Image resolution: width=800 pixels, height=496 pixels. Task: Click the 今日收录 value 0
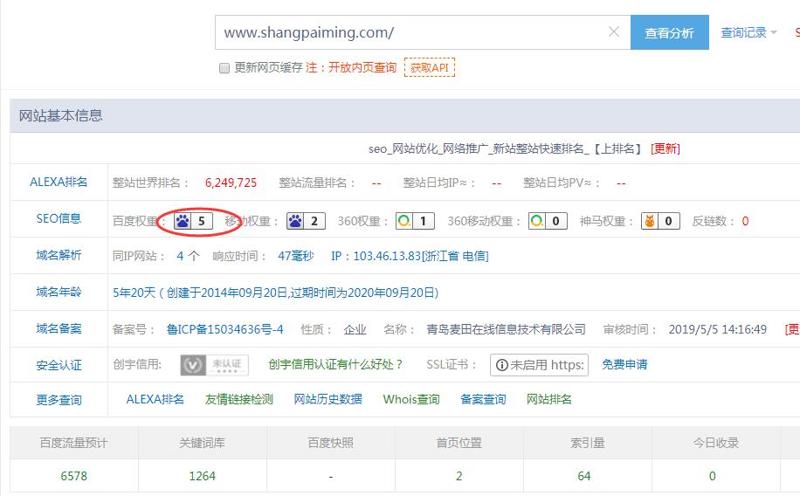[x=712, y=476]
